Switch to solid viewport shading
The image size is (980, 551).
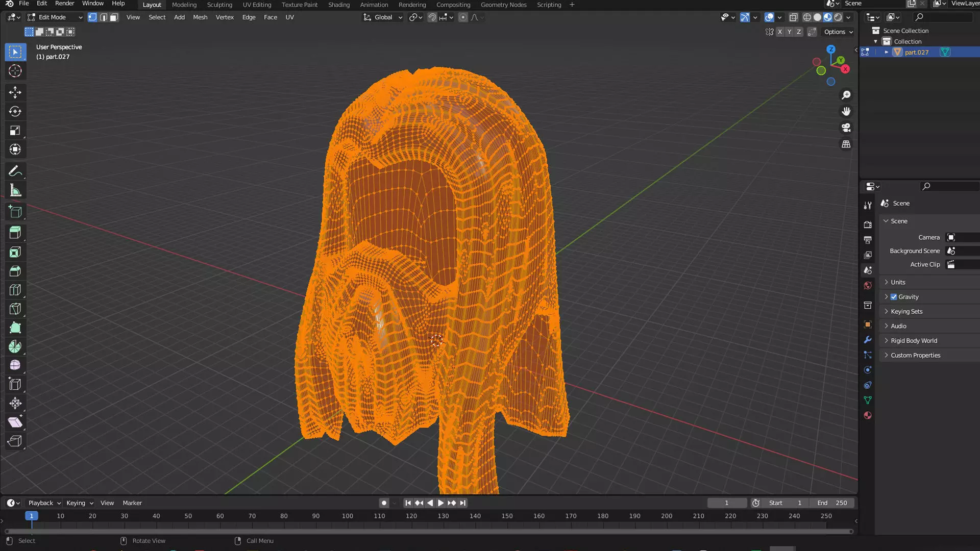(817, 17)
